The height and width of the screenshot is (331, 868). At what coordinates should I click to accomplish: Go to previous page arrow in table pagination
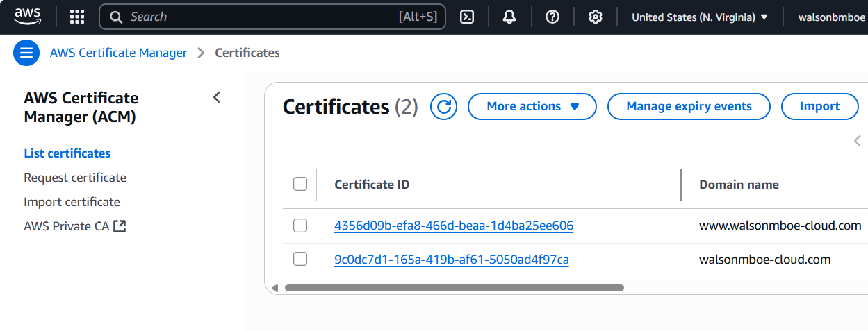tap(857, 141)
